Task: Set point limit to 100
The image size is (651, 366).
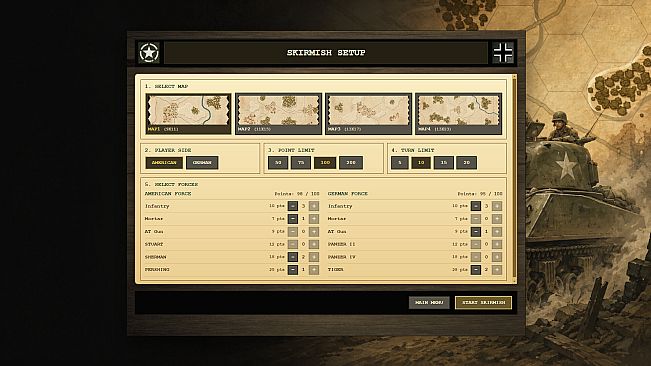Action: pos(325,163)
